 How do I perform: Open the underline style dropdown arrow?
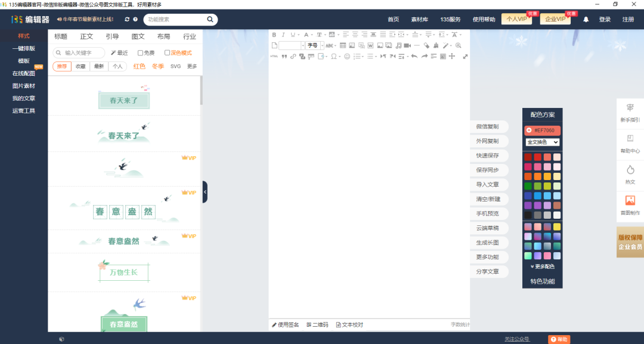point(299,35)
